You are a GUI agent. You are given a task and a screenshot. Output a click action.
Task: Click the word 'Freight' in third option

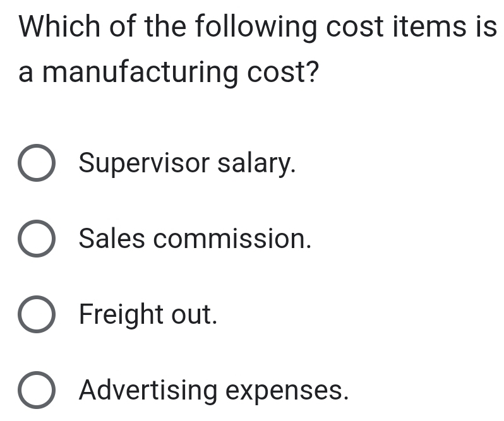[121, 315]
